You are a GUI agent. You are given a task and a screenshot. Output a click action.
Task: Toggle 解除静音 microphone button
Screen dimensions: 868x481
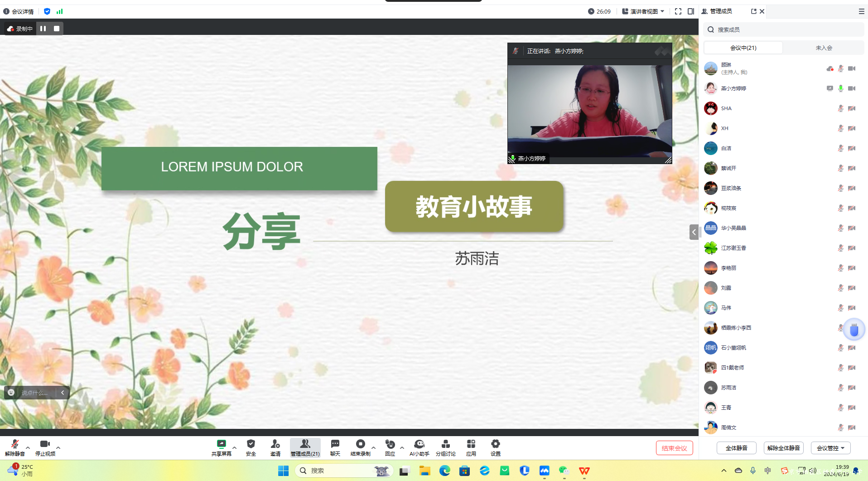tap(15, 447)
